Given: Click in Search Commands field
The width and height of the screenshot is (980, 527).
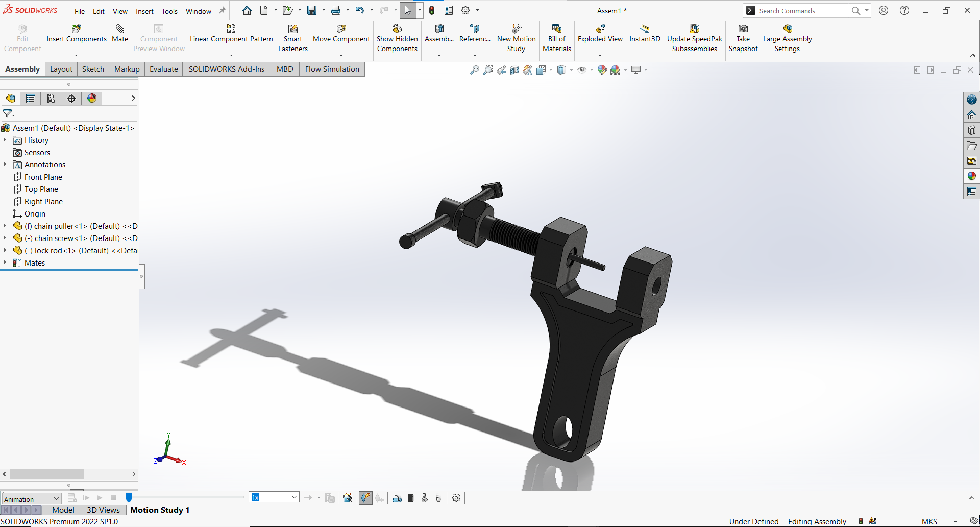Looking at the screenshot, I should click(804, 11).
